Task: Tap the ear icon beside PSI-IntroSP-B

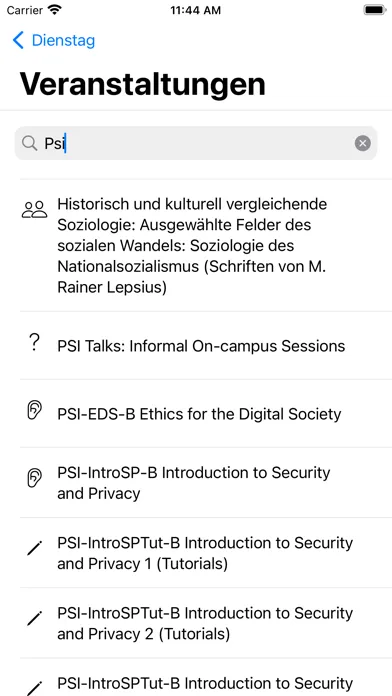Action: (34, 478)
